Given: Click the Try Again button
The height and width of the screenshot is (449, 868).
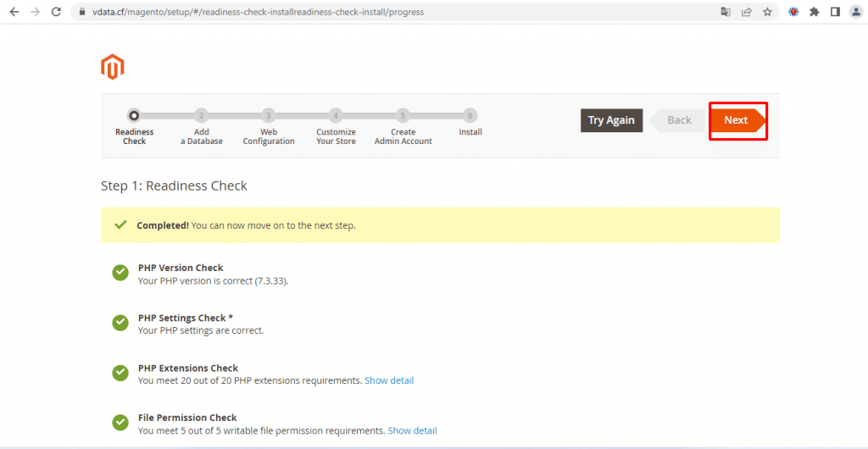Looking at the screenshot, I should click(611, 120).
